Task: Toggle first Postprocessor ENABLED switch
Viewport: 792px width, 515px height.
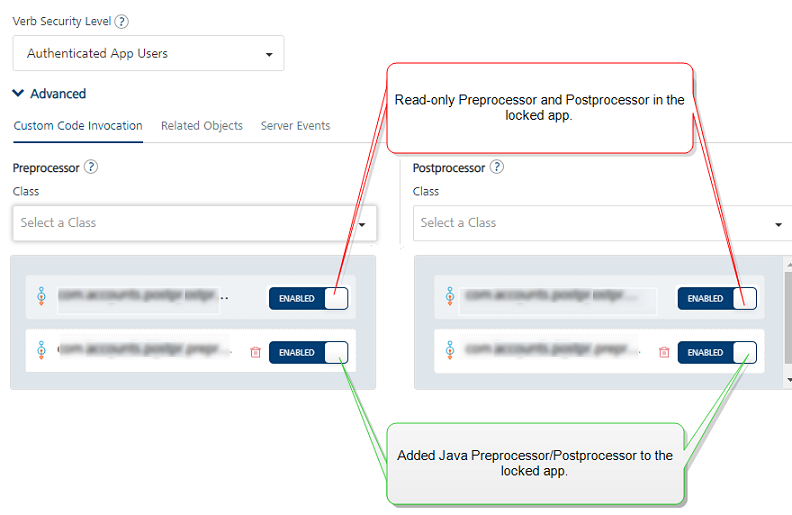Action: [x=717, y=298]
